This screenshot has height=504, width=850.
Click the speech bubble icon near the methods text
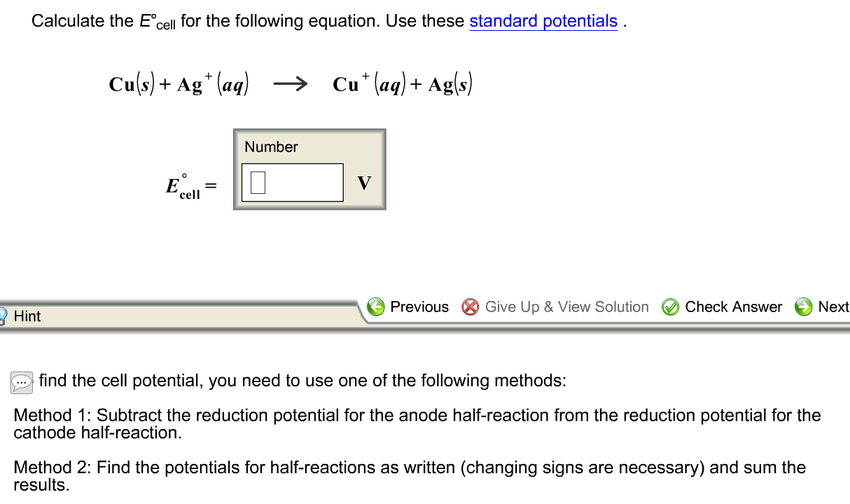21,382
